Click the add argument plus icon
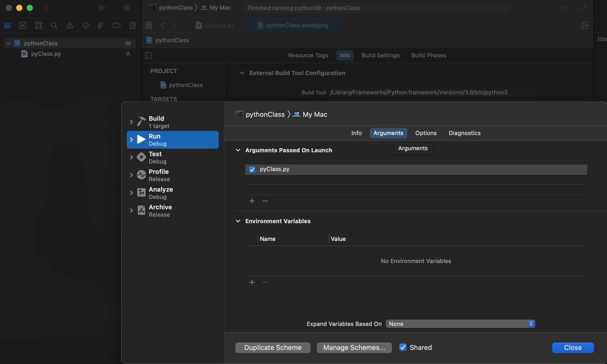Screen dimensions: 607x364 (x=252, y=201)
